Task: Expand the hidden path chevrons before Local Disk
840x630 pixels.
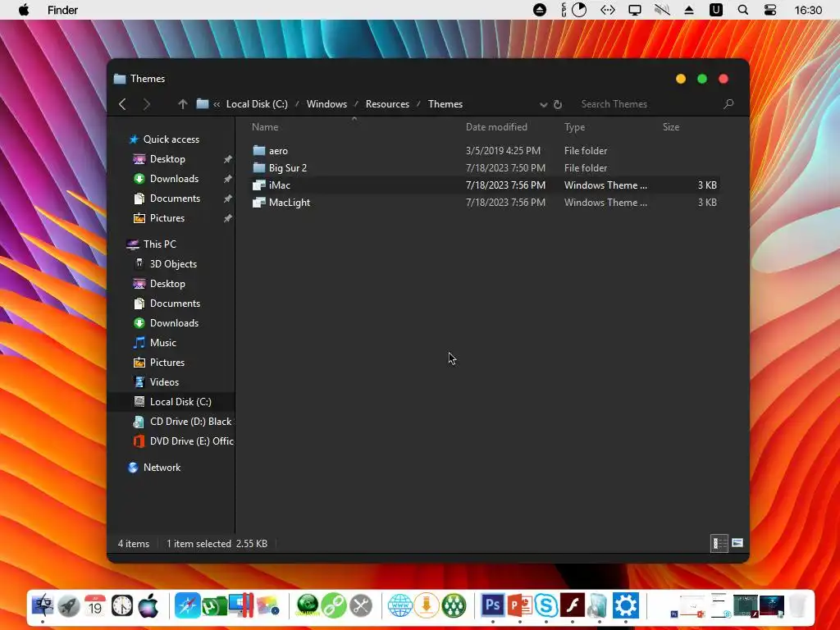Action: click(x=217, y=104)
